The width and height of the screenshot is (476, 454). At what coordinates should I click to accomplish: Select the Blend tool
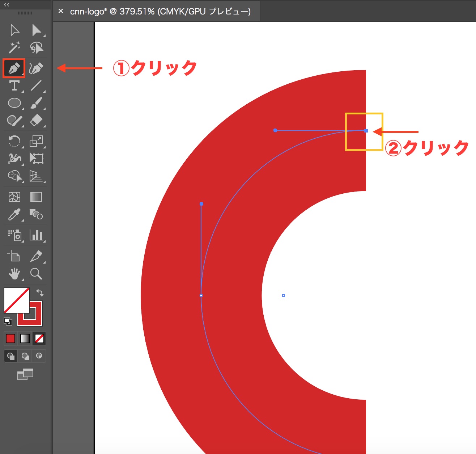(36, 215)
